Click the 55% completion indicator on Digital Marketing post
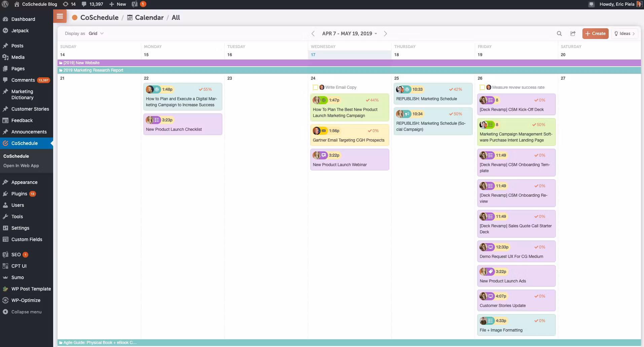Viewport: 644px width, 347px height. (x=206, y=89)
